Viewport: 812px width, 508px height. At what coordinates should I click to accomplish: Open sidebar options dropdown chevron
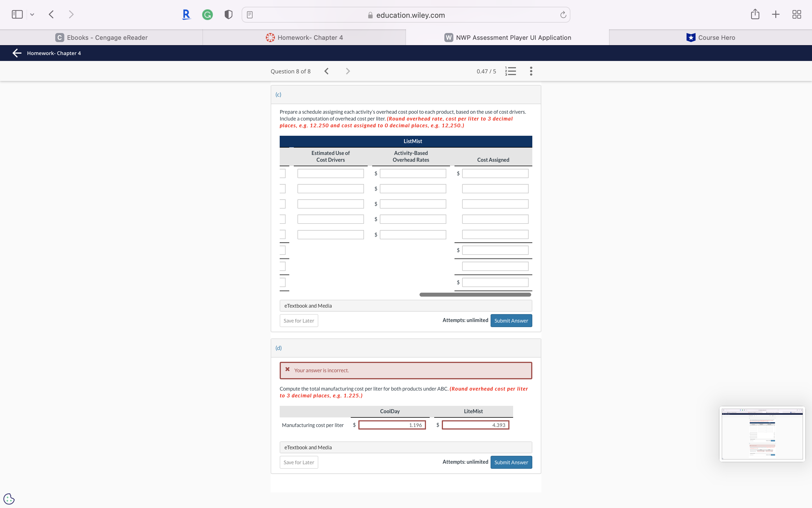[32, 14]
